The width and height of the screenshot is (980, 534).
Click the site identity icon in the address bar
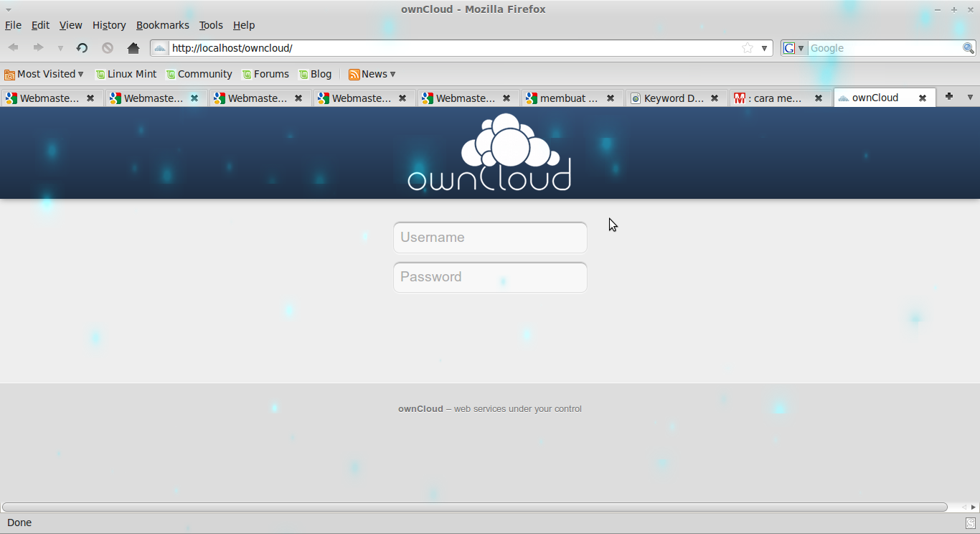[x=160, y=48]
